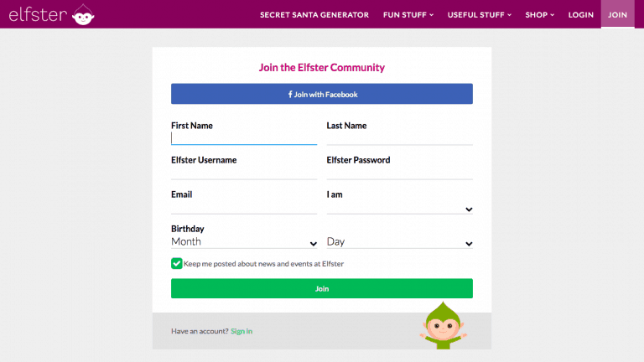The height and width of the screenshot is (362, 644).
Task: Click the Last Name input field
Action: coord(400,138)
